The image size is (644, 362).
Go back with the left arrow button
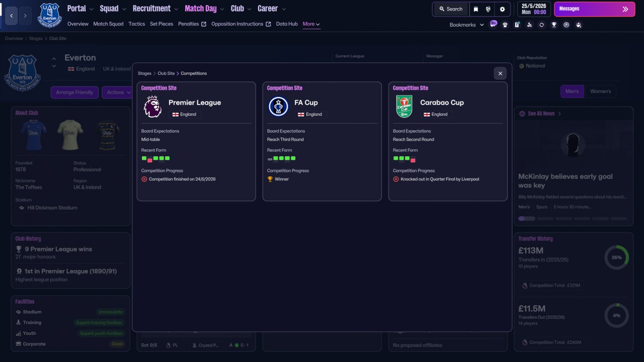(11, 16)
